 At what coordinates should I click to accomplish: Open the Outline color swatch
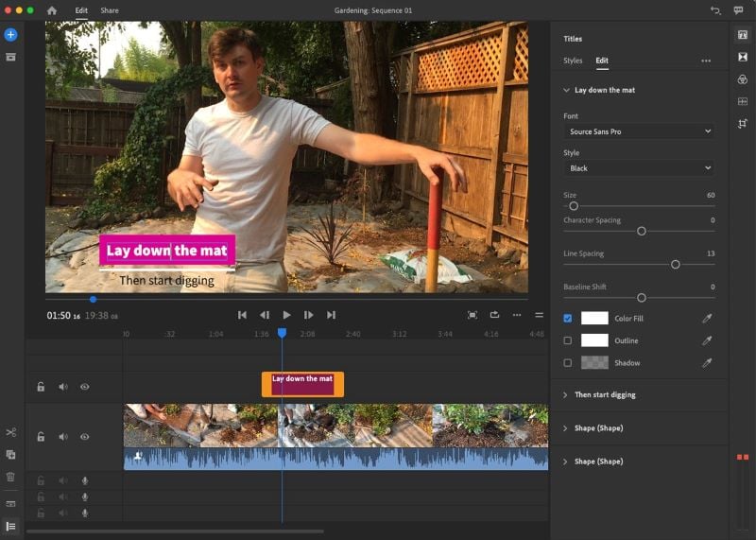pos(594,340)
